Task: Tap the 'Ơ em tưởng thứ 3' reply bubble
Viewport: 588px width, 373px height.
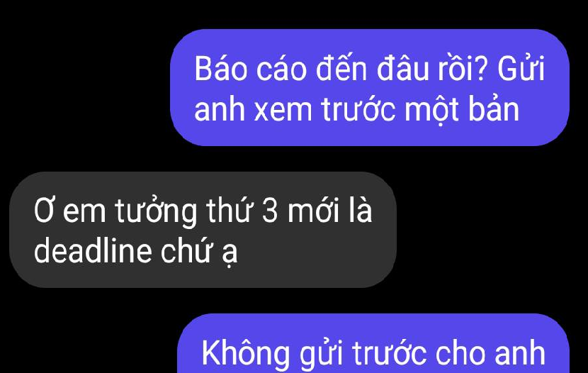Action: coord(203,230)
